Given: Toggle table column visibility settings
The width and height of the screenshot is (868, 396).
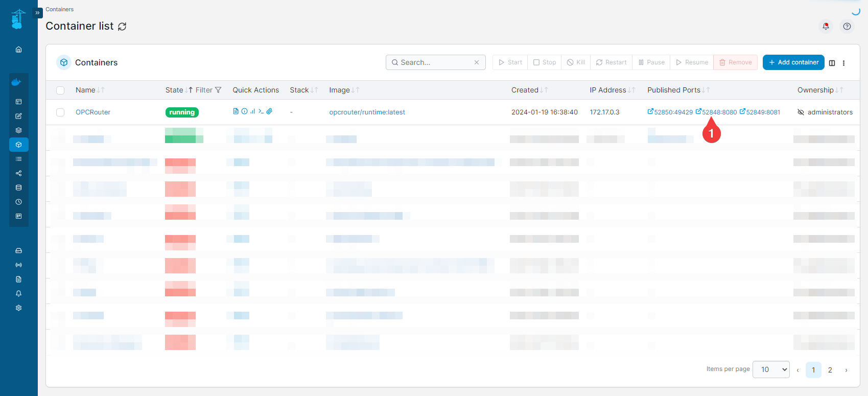Looking at the screenshot, I should [832, 63].
